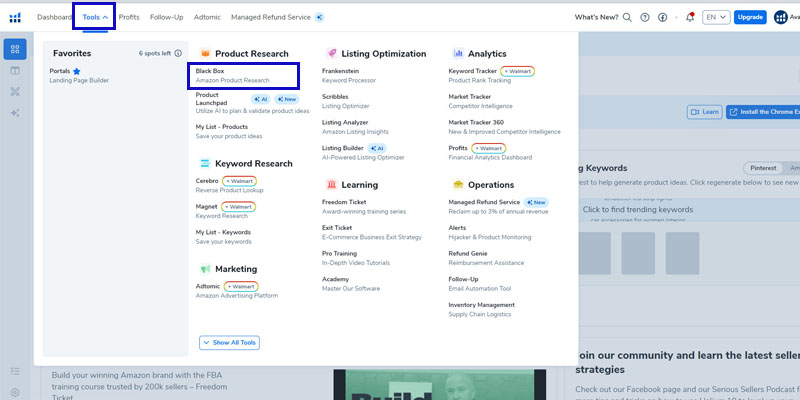Open Academy Master Our Software
The height and width of the screenshot is (400, 800).
(351, 284)
